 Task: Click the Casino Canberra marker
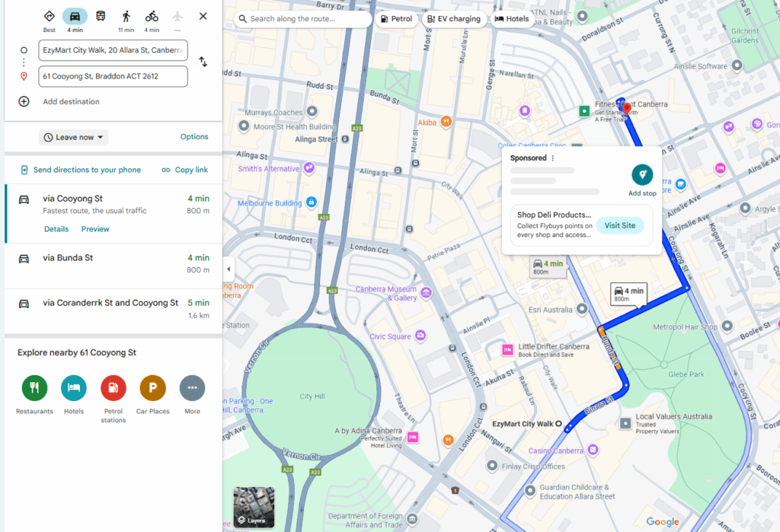[593, 450]
